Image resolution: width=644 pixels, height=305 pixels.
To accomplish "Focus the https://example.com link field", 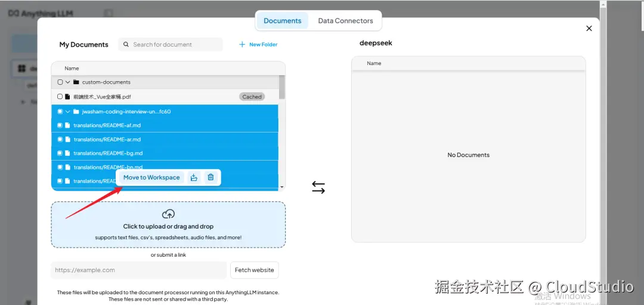I will 139,270.
